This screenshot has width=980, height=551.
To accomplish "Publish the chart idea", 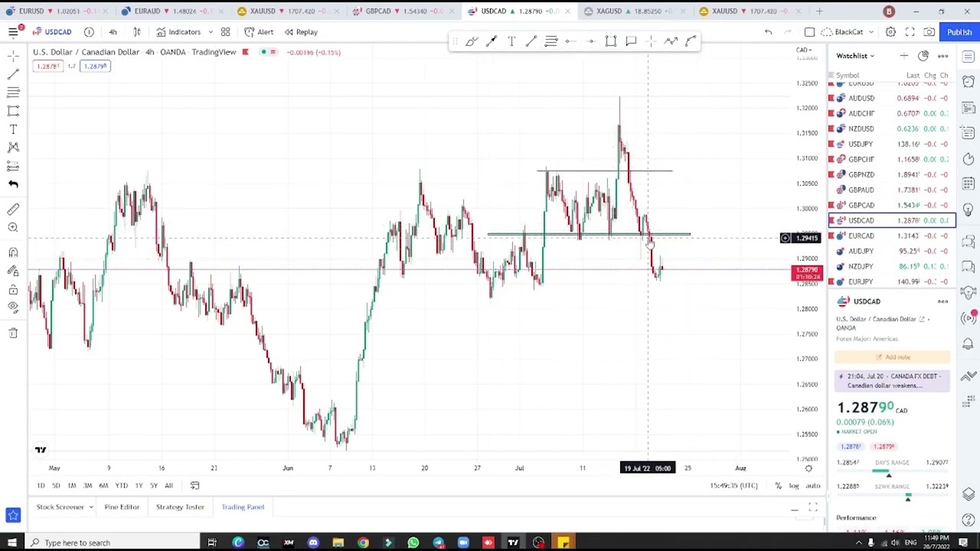I will tap(959, 32).
